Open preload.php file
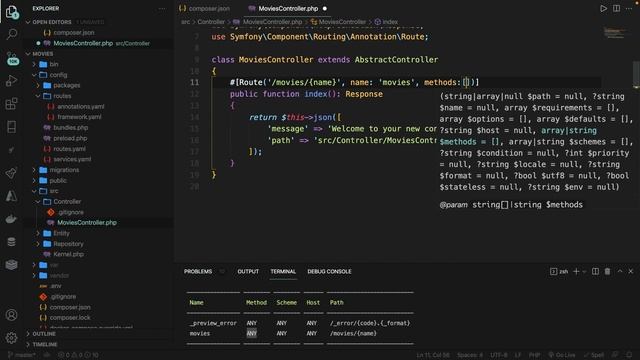Image resolution: width=640 pixels, height=360 pixels. [70, 138]
